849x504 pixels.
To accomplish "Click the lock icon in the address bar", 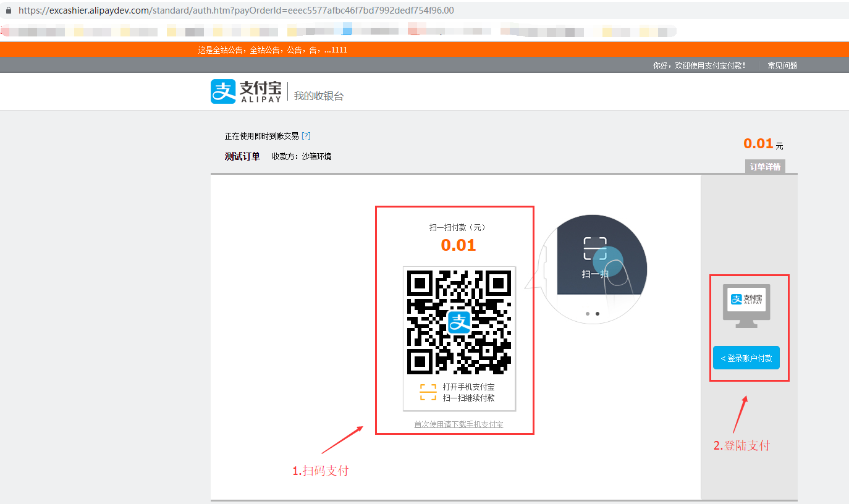I will [x=9, y=10].
